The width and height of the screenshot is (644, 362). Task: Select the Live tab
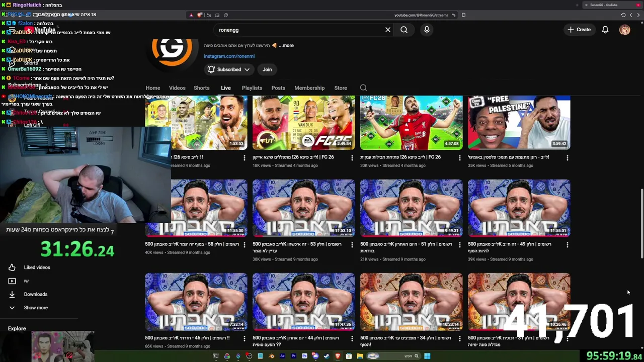226,88
